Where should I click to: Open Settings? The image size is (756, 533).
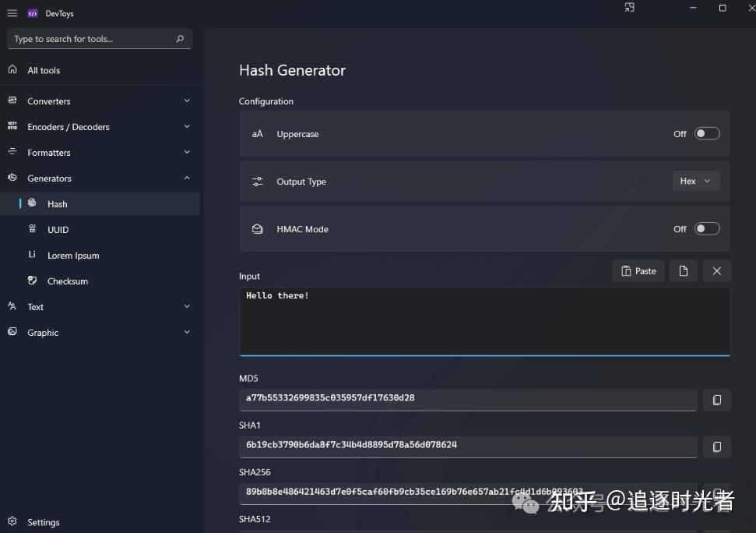point(43,522)
